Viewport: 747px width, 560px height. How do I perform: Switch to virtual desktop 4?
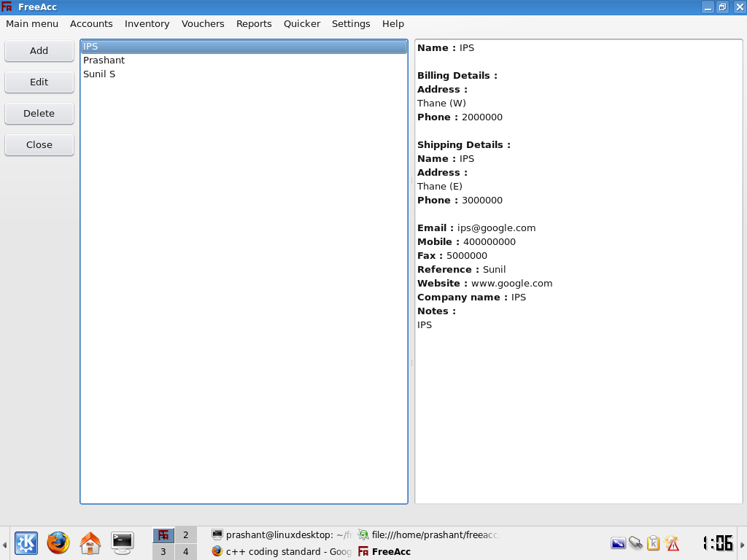click(186, 552)
